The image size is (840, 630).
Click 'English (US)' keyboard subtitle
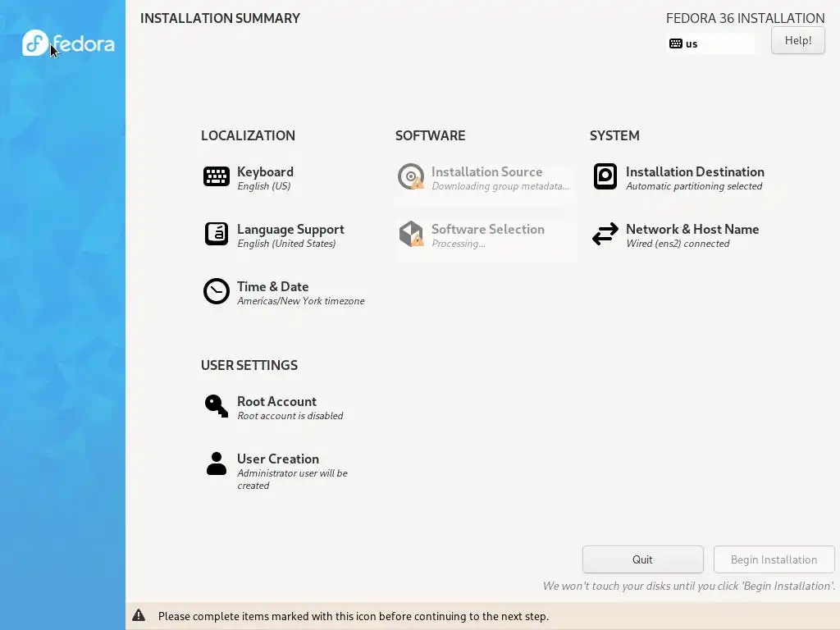[264, 186]
